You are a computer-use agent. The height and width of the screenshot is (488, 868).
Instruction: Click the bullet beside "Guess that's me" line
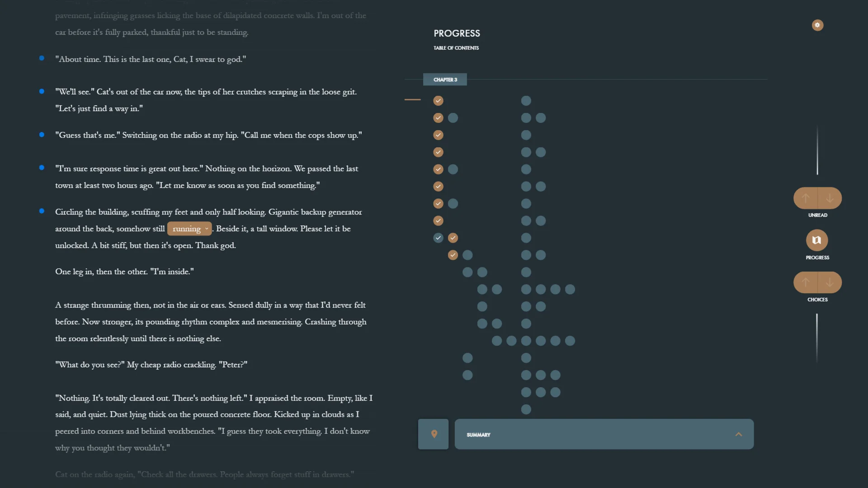[x=42, y=135]
